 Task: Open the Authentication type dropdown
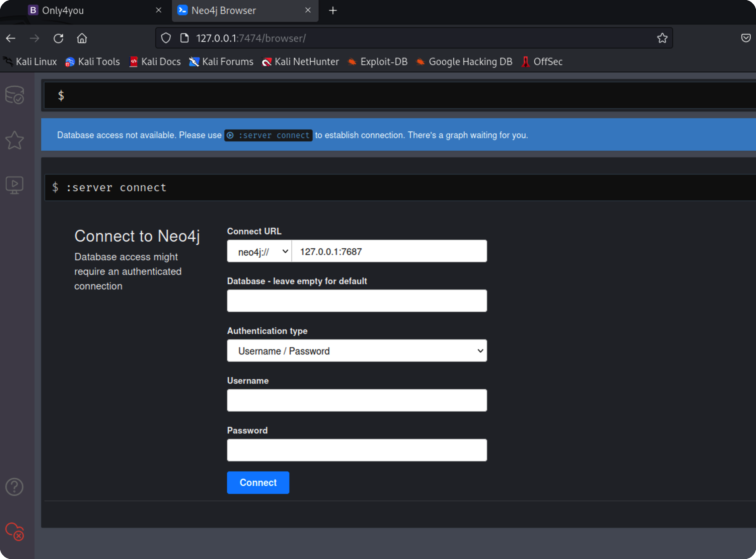pos(357,351)
